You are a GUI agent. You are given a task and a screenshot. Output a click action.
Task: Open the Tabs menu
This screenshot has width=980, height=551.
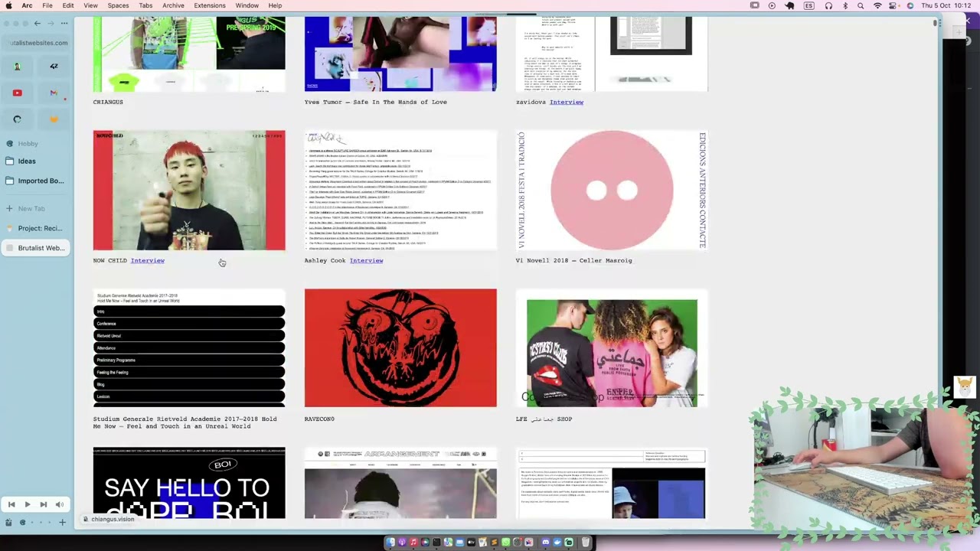pos(145,5)
